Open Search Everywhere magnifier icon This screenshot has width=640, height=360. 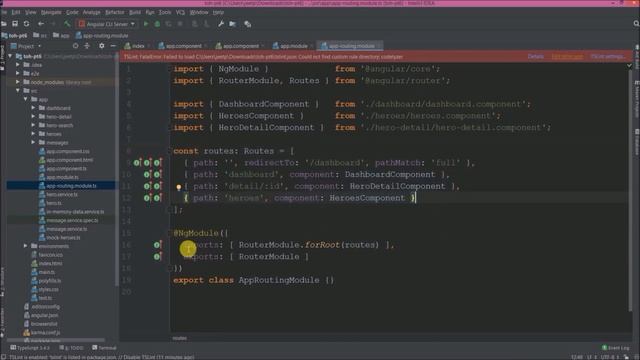636,24
